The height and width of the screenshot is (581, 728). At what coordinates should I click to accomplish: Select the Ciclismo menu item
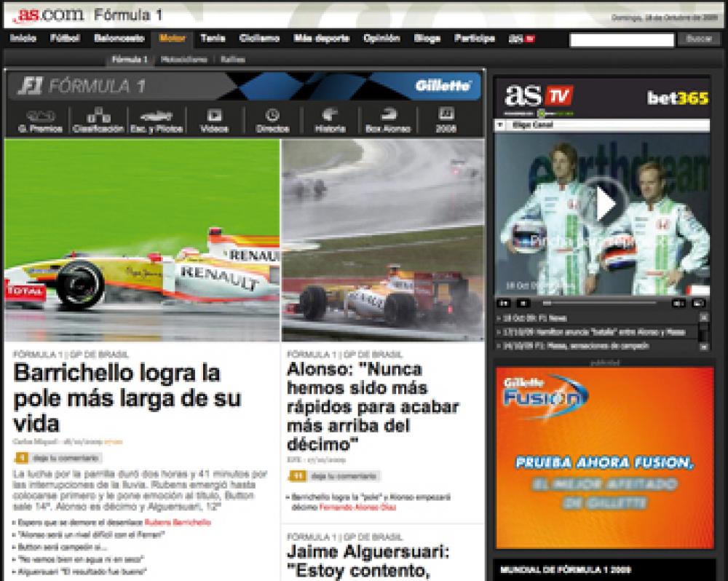point(259,39)
